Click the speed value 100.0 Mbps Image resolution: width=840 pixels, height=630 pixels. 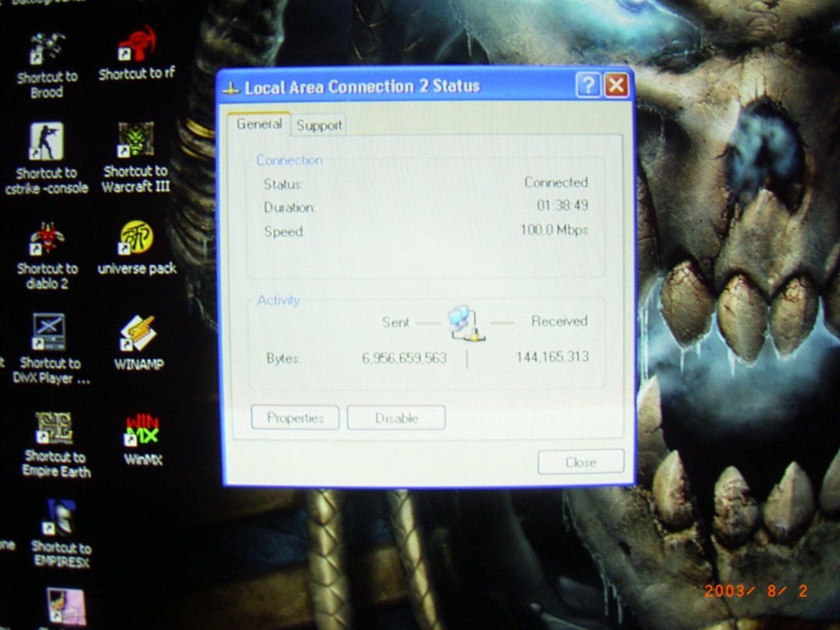point(554,230)
